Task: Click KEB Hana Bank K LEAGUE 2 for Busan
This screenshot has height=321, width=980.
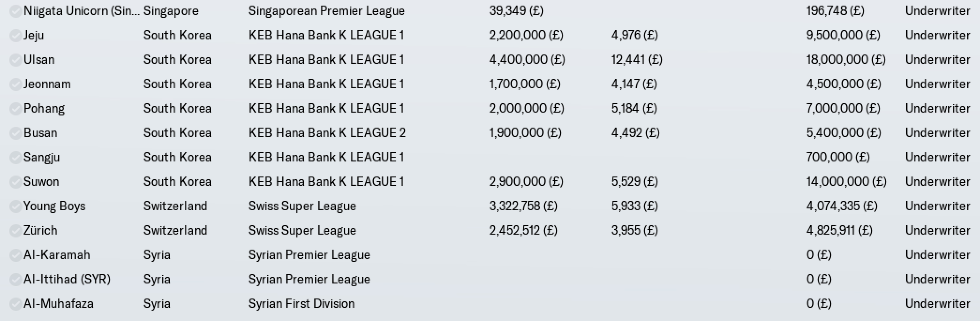Action: (327, 133)
